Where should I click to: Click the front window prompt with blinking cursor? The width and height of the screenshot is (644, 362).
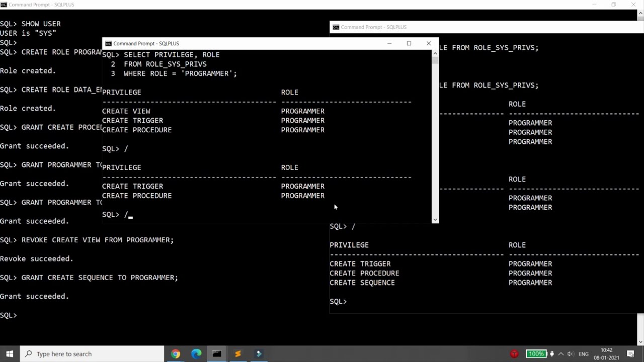[117, 215]
